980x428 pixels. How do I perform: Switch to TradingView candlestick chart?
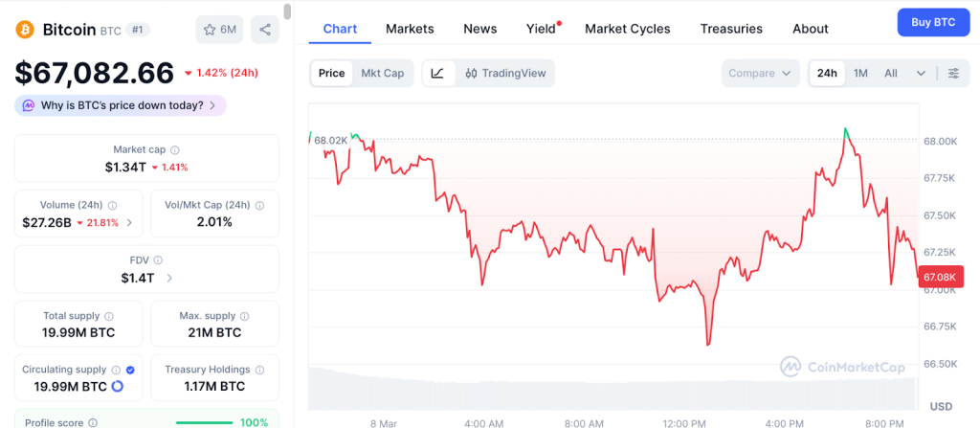(x=503, y=74)
